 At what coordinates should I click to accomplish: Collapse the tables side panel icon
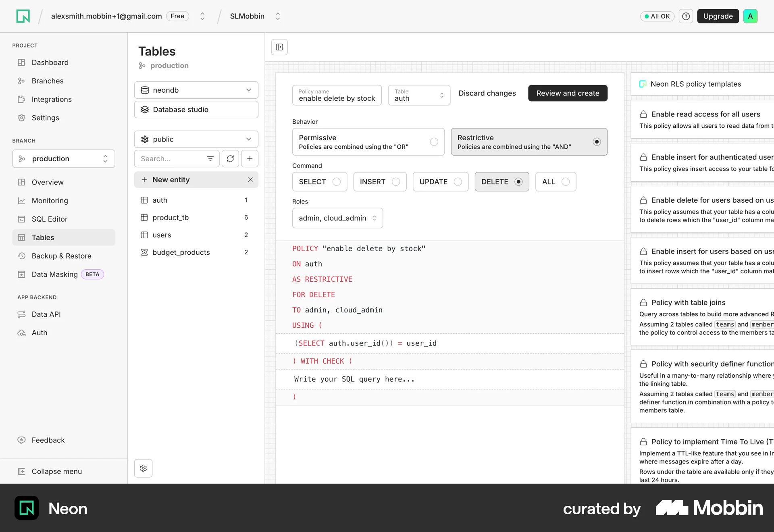(279, 47)
